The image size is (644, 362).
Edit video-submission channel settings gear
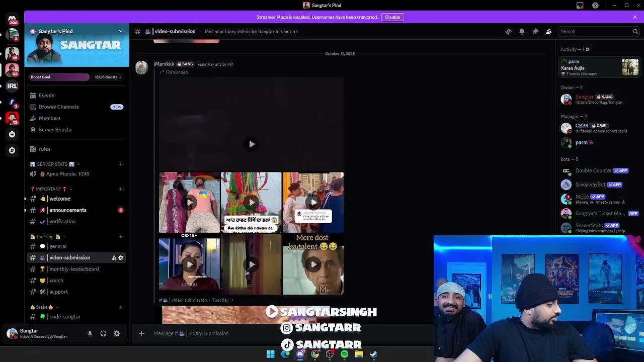pyautogui.click(x=121, y=258)
